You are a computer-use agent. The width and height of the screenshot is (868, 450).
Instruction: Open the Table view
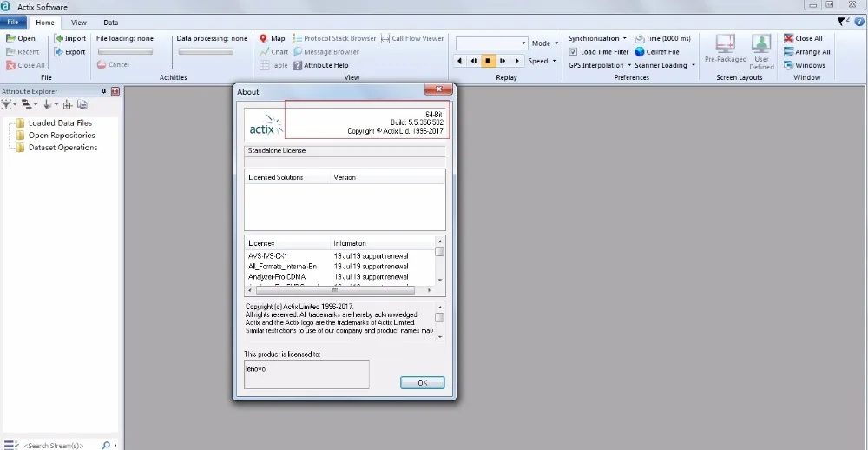(273, 65)
